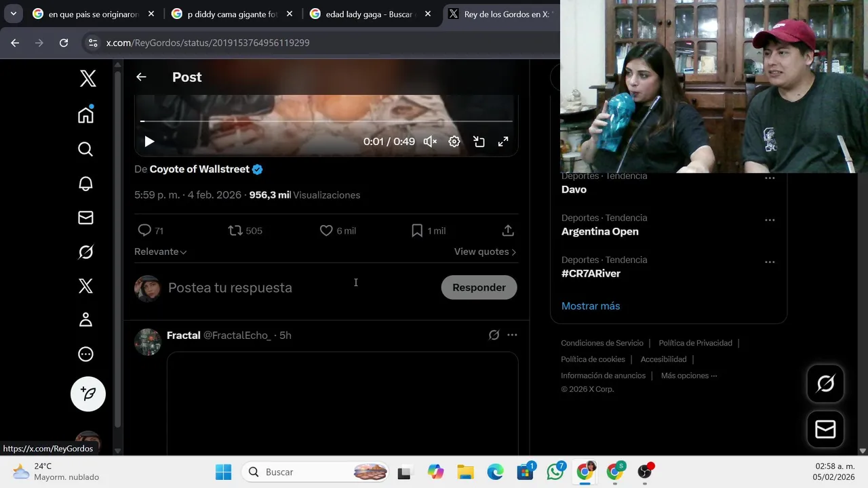The image size is (868, 488).
Task: Open the X logo home link in sidebar
Action: (87, 79)
